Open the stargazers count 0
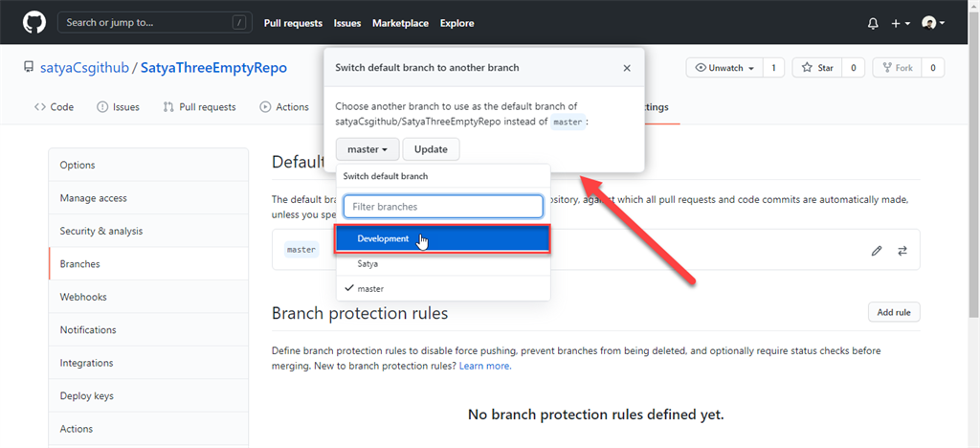Image resolution: width=980 pixels, height=448 pixels. 853,67
